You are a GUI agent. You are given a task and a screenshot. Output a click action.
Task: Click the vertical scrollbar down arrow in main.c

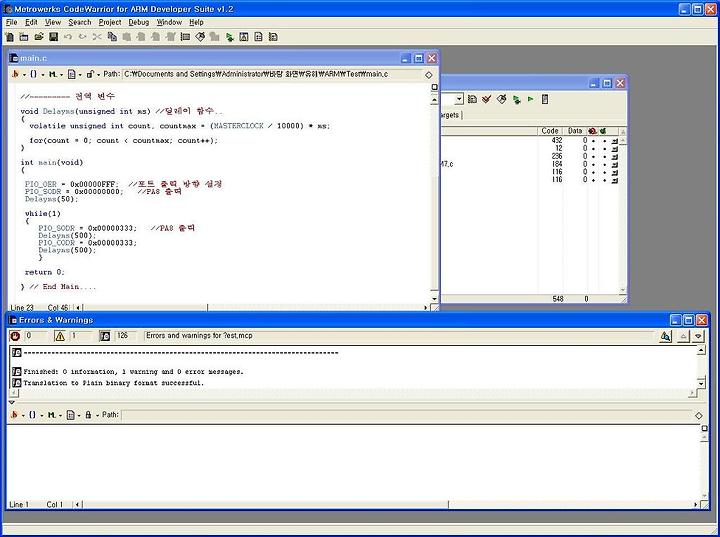434,299
